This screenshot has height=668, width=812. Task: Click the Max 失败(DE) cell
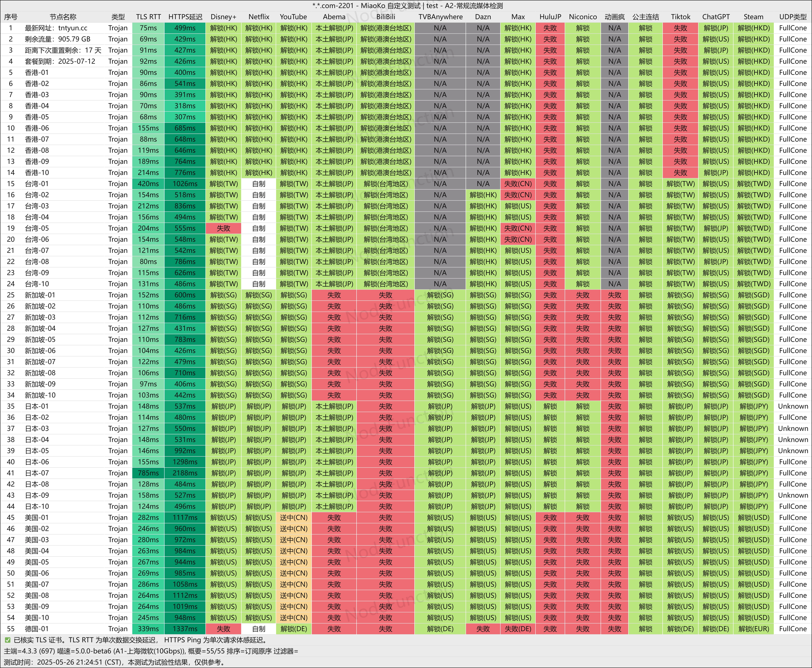click(x=518, y=629)
